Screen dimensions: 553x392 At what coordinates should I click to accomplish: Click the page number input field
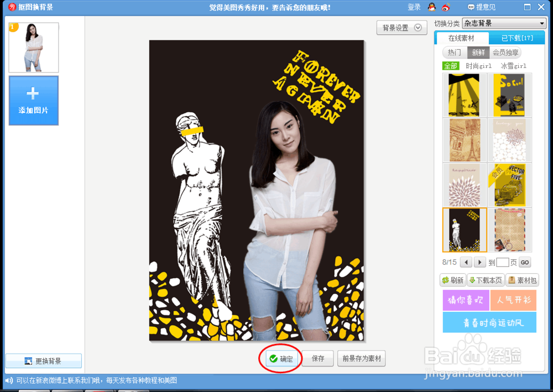click(x=503, y=262)
